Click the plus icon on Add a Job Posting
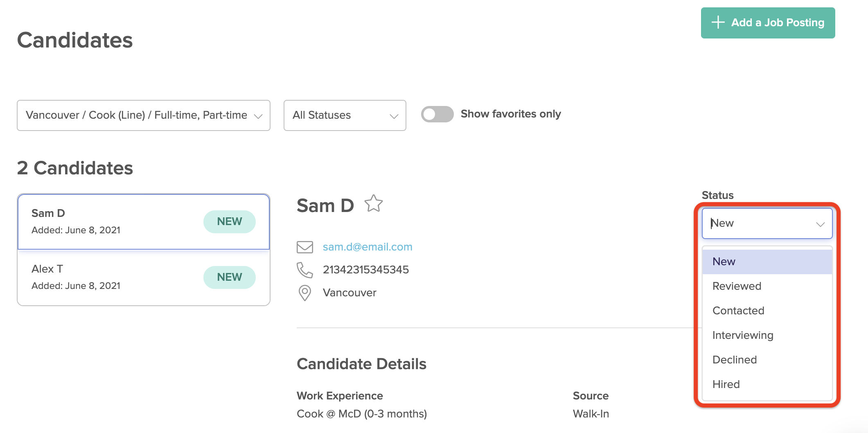 point(718,23)
